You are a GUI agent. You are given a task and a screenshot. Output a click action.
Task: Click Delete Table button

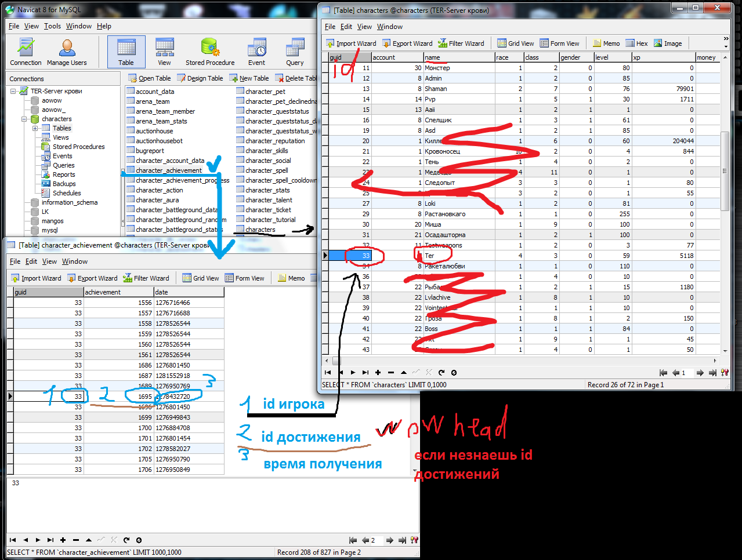(296, 78)
